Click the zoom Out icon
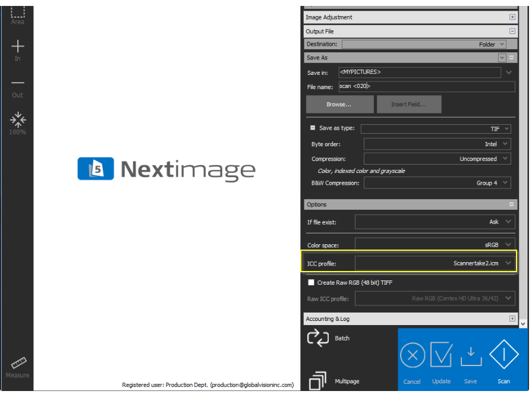This screenshot has height=394, width=532. [17, 84]
